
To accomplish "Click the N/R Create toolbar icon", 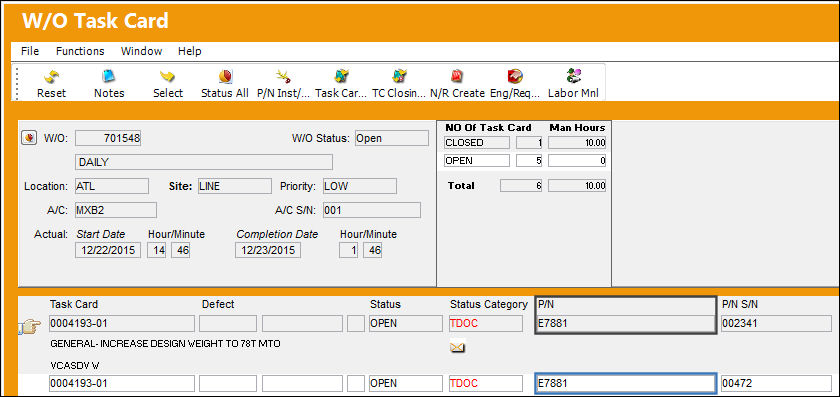I will 457,77.
